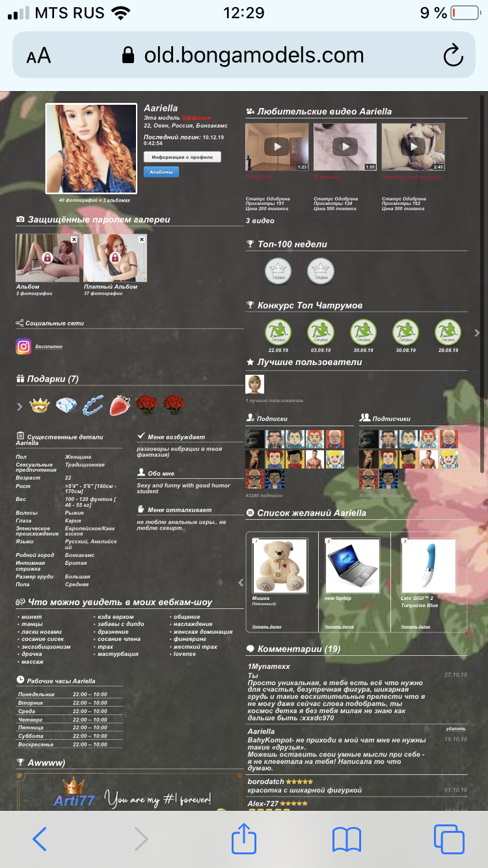
Task: Expand the gifts list with the left chevron
Action: (x=20, y=407)
